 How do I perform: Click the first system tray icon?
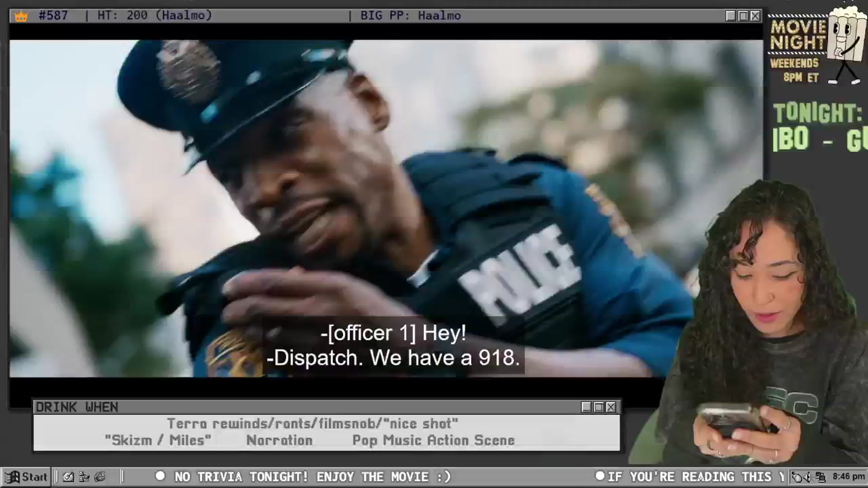(797, 477)
